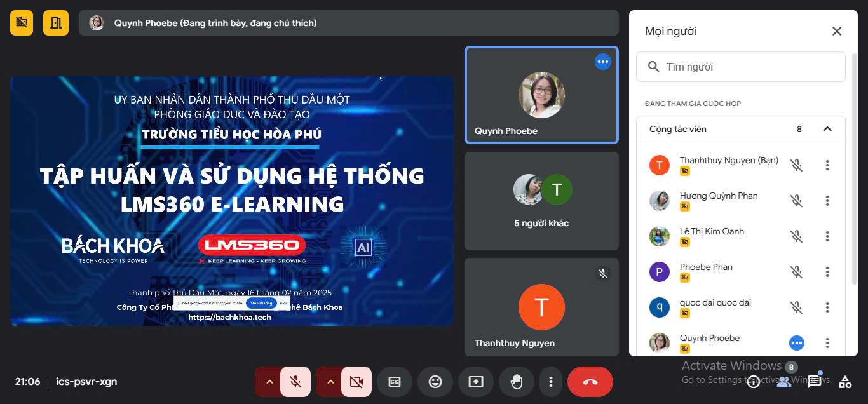Open the chat panel icon
The height and width of the screenshot is (404, 868).
pyautogui.click(x=815, y=382)
